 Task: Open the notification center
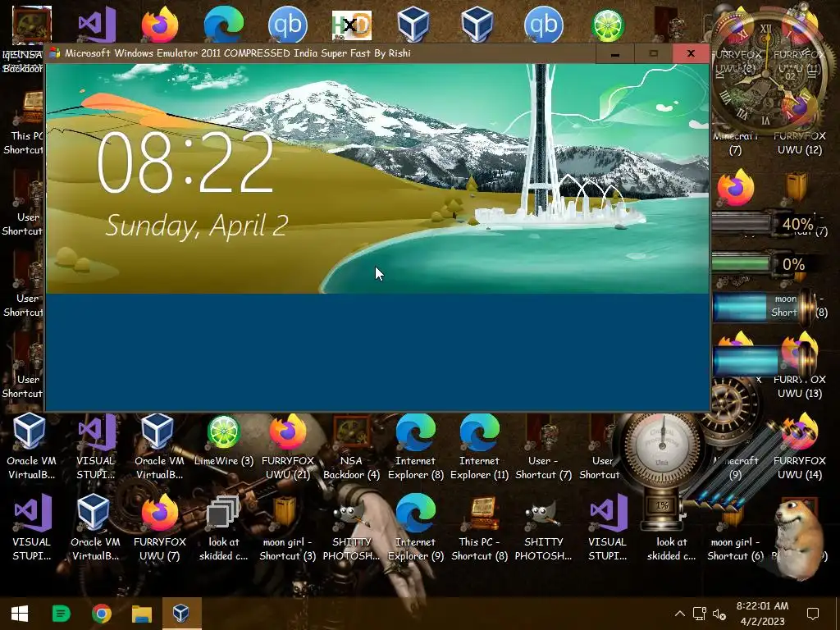pos(813,614)
